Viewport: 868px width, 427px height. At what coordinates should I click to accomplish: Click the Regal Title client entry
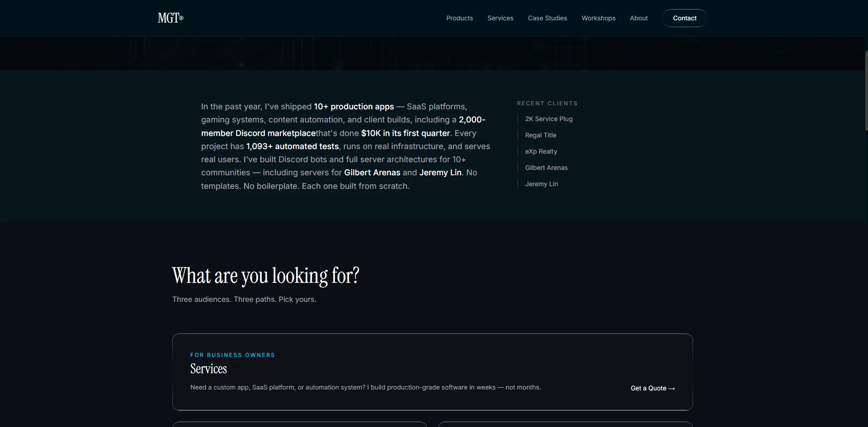(540, 135)
